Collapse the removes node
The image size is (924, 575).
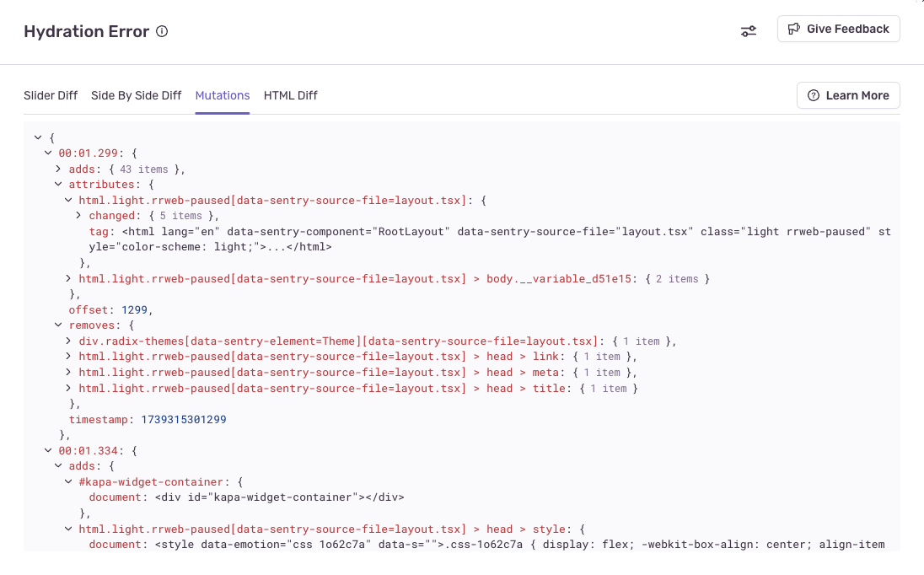[x=59, y=325]
